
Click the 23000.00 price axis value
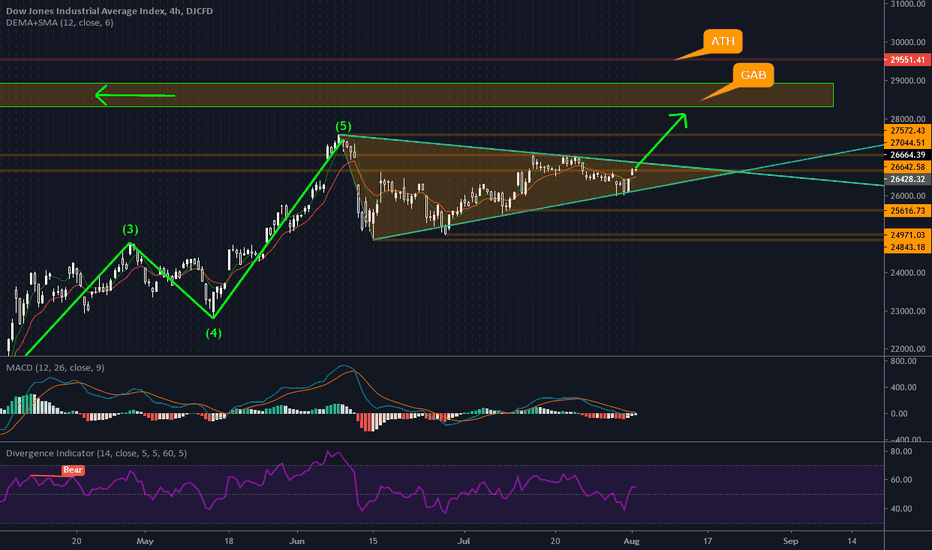[x=908, y=311]
